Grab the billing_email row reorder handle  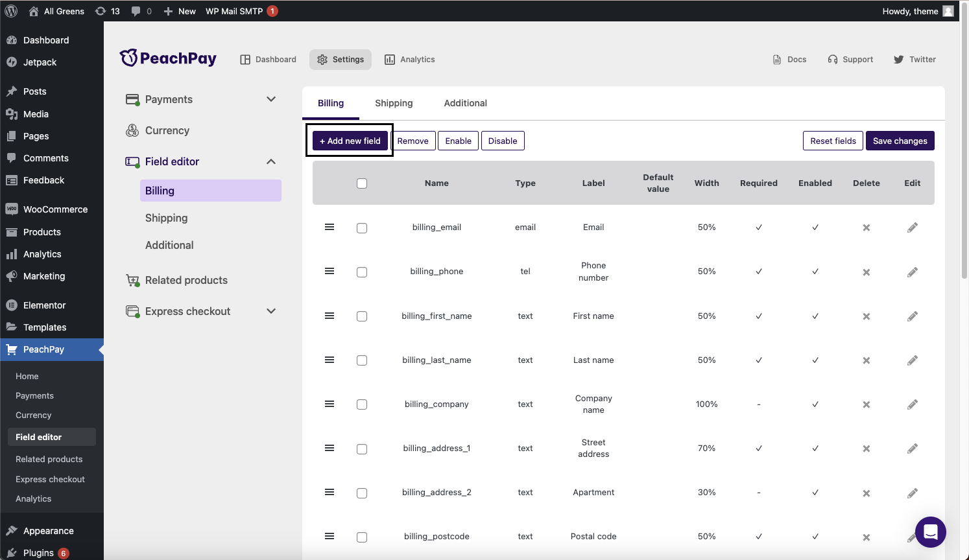click(329, 227)
